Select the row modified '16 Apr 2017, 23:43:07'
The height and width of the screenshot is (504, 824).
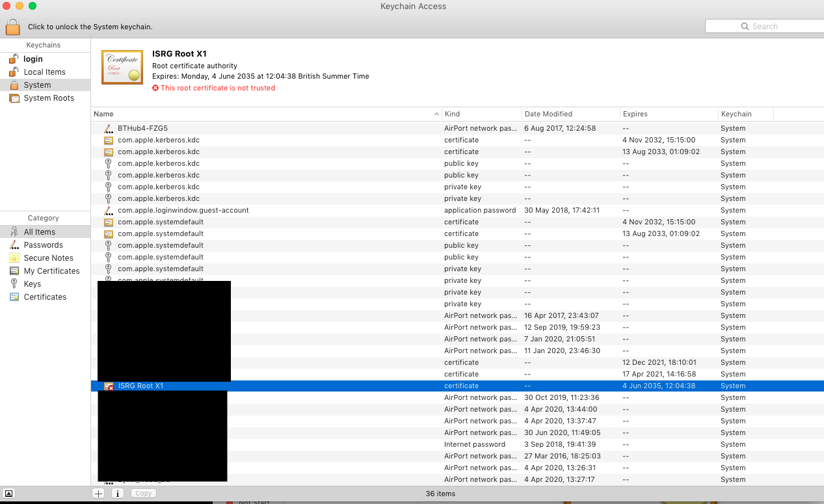(457, 316)
